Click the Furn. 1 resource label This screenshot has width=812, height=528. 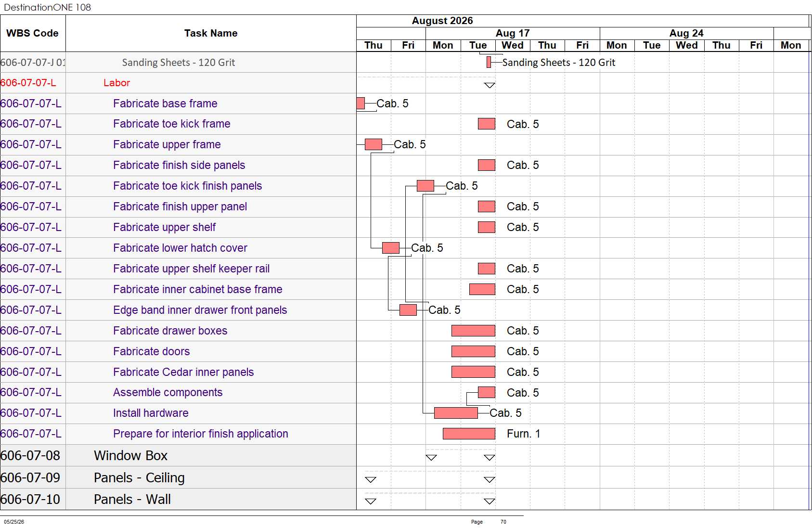coord(523,434)
